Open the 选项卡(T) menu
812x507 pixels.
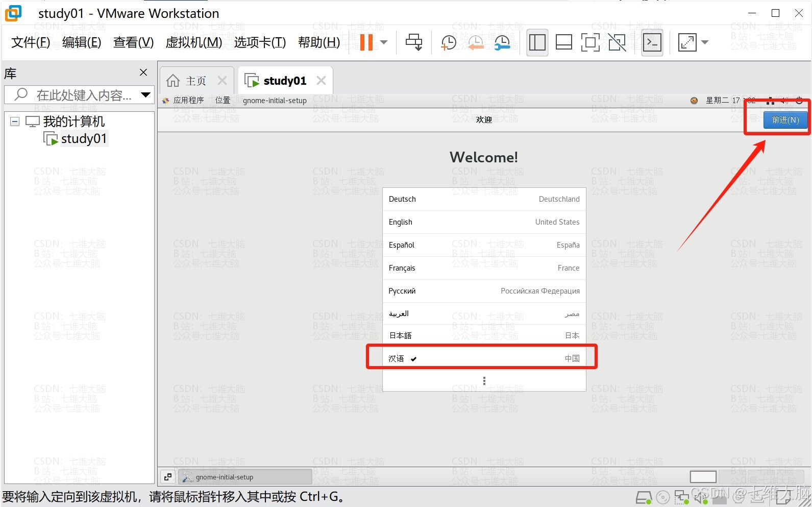[260, 42]
